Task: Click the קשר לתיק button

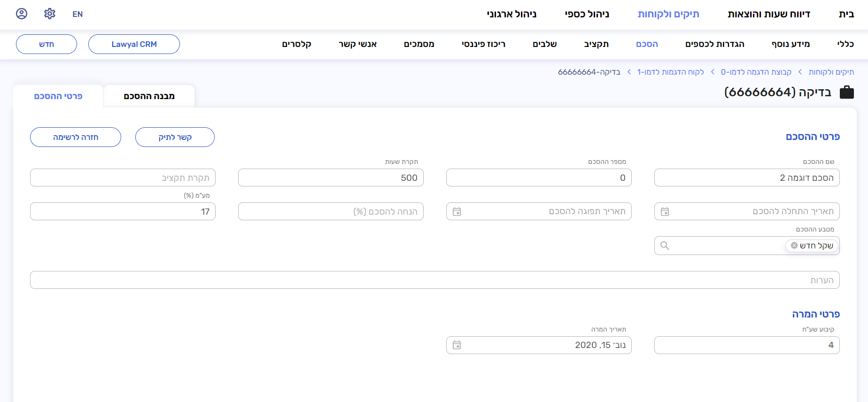Action: pyautogui.click(x=175, y=137)
